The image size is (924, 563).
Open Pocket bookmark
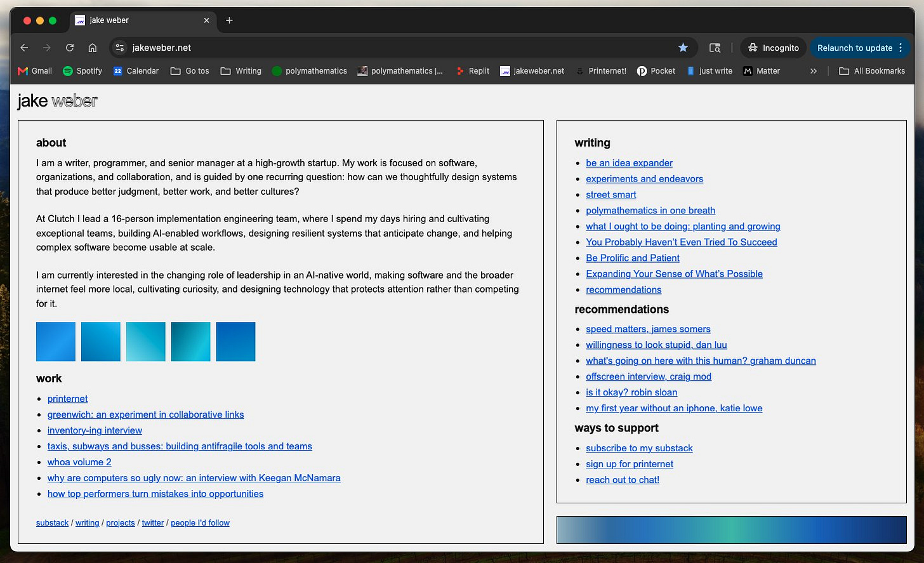pyautogui.click(x=656, y=71)
